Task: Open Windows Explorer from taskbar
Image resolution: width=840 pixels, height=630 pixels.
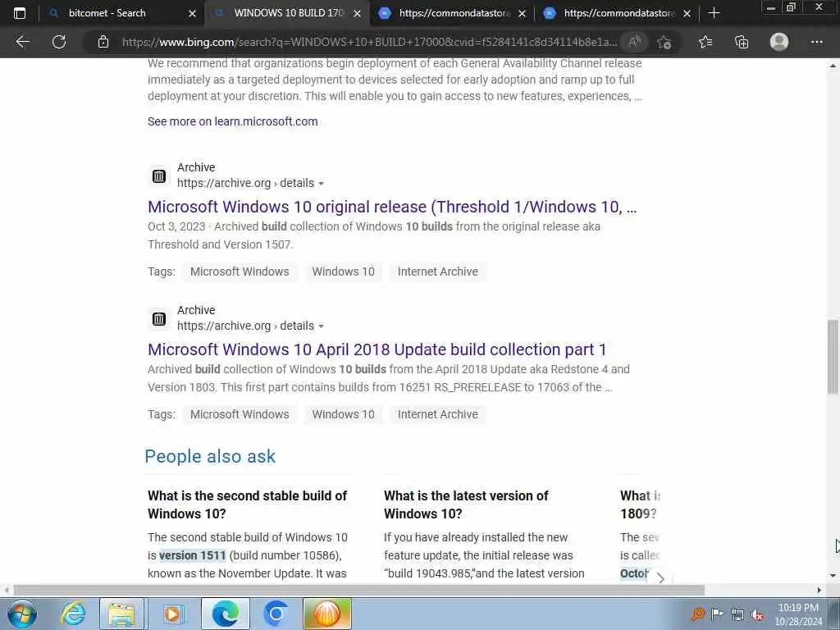Action: (x=122, y=614)
